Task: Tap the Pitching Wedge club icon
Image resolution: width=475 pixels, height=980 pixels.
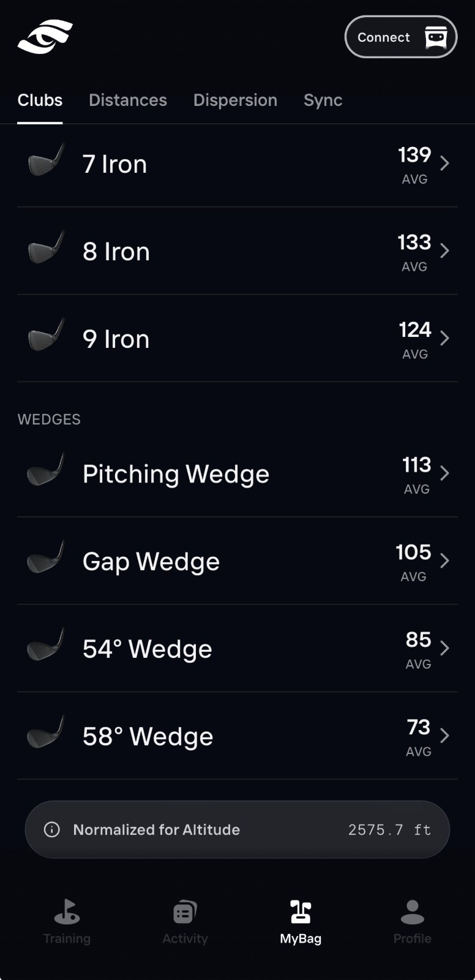Action: pyautogui.click(x=45, y=470)
